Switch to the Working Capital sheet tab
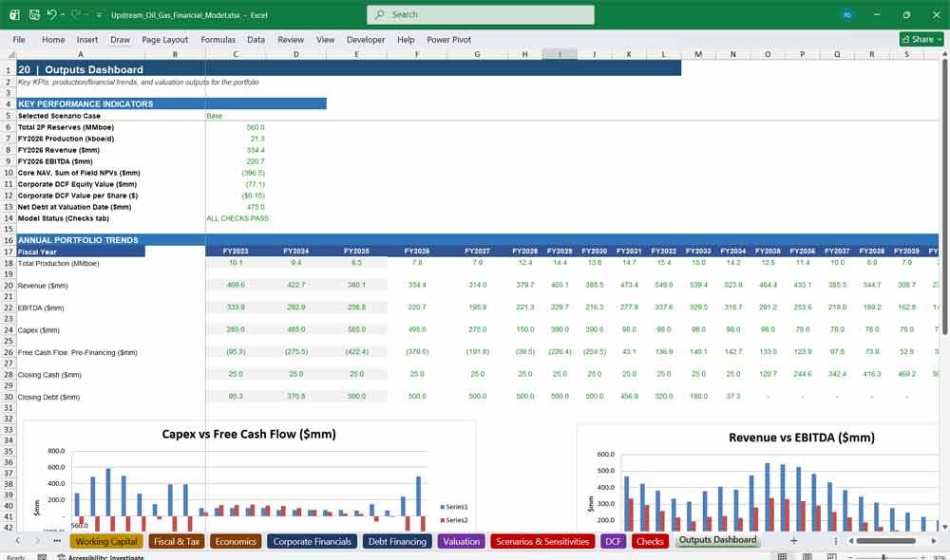 106,541
